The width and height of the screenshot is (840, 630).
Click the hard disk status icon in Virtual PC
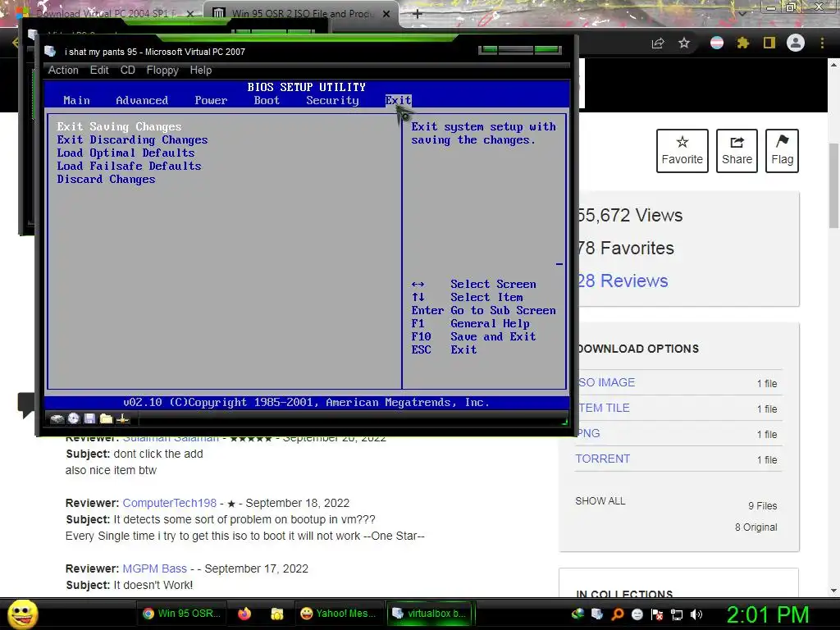point(57,418)
